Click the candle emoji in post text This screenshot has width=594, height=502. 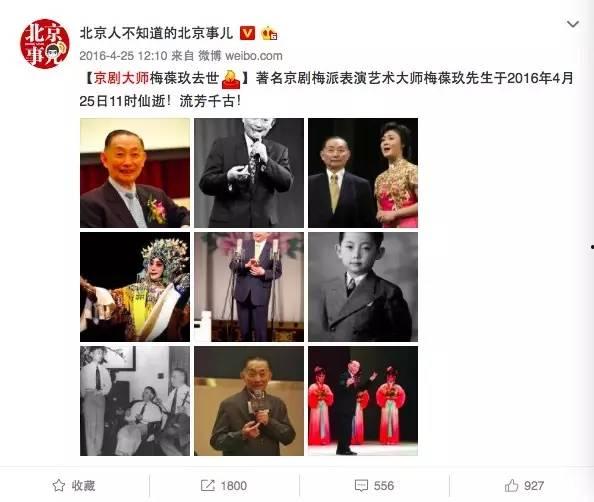[231, 79]
